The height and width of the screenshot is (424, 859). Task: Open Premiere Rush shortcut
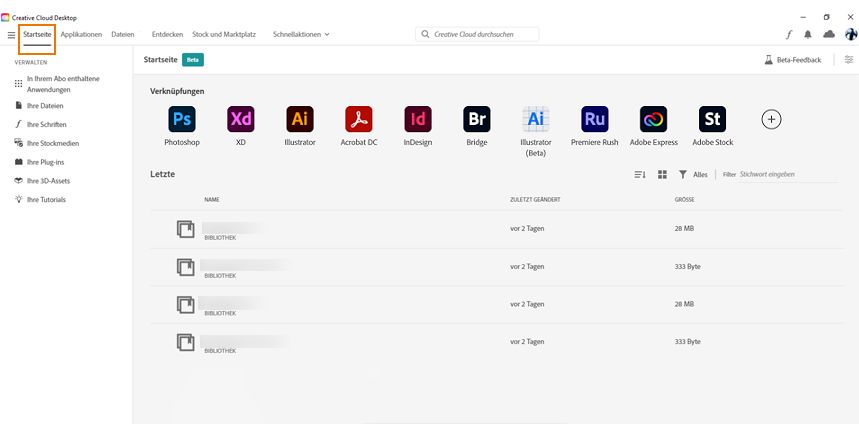(x=594, y=119)
